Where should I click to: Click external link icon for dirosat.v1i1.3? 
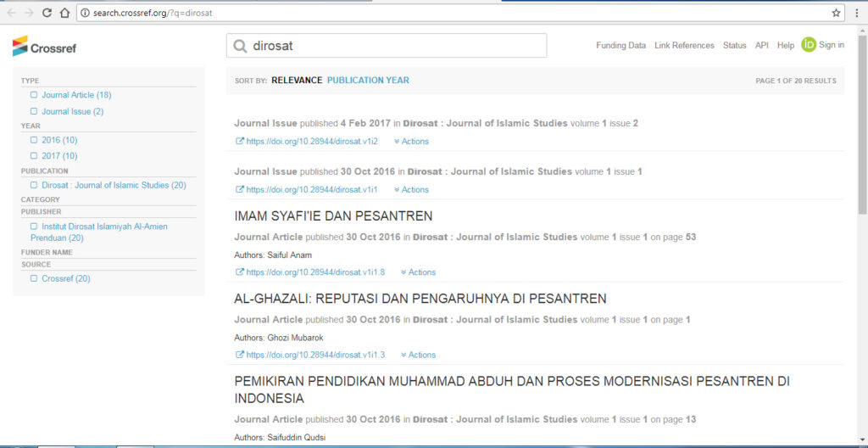point(240,355)
